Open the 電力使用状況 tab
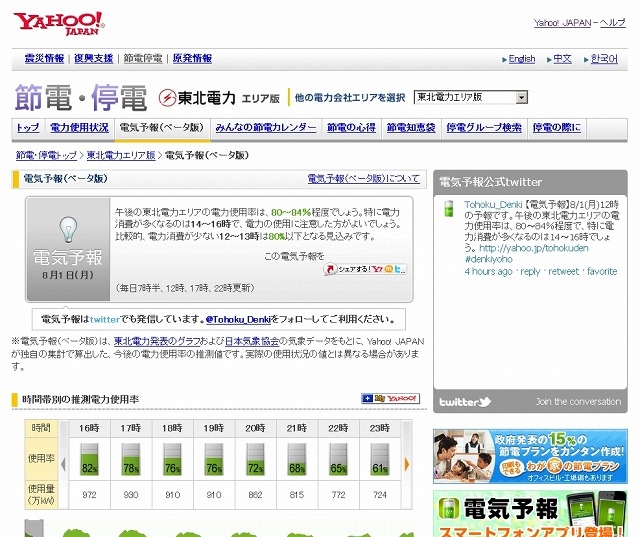 click(x=79, y=128)
